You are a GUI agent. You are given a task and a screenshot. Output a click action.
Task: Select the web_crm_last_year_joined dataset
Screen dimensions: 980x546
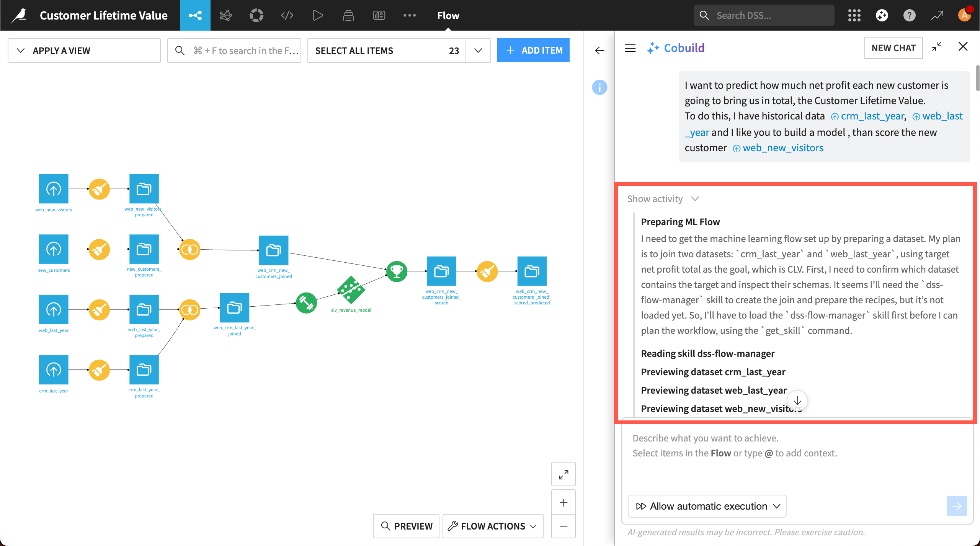(235, 308)
